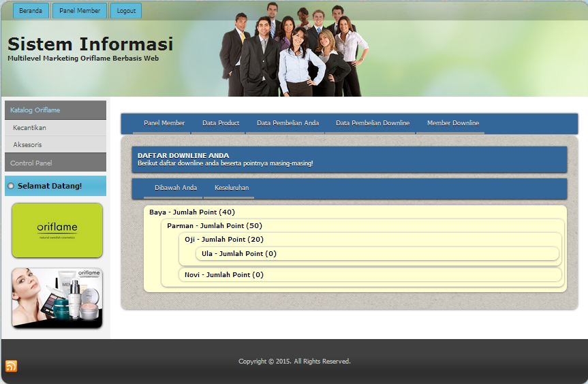
Task: Click the Copyright 2015 footer text
Action: click(294, 361)
